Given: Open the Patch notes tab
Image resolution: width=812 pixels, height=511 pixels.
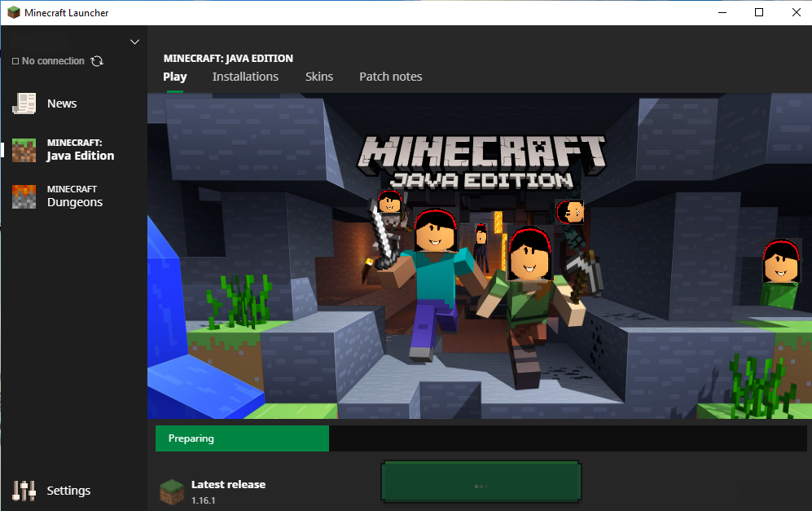Looking at the screenshot, I should point(390,77).
